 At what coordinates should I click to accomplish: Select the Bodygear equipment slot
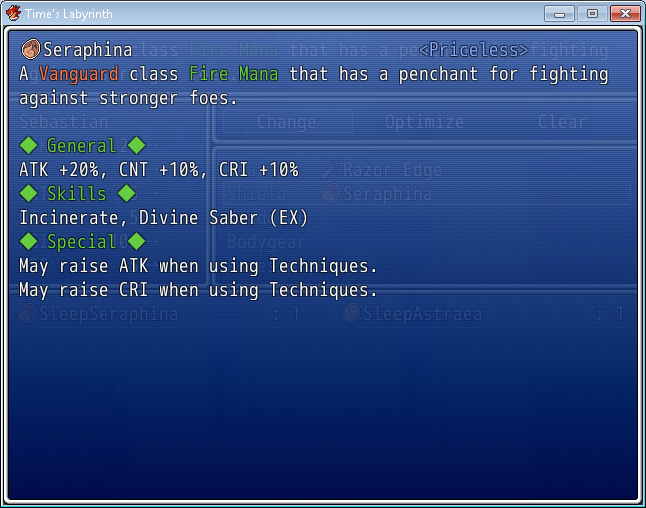(x=265, y=242)
